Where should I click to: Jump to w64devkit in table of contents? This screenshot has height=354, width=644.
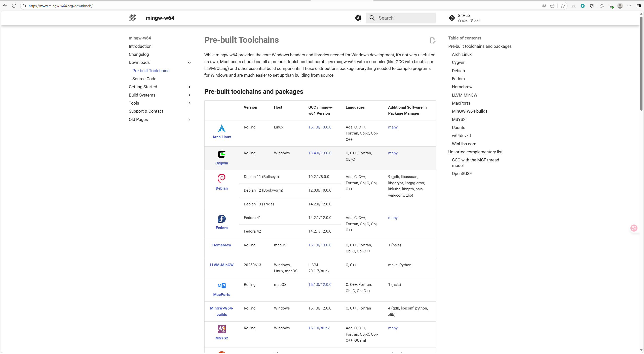[x=461, y=136]
